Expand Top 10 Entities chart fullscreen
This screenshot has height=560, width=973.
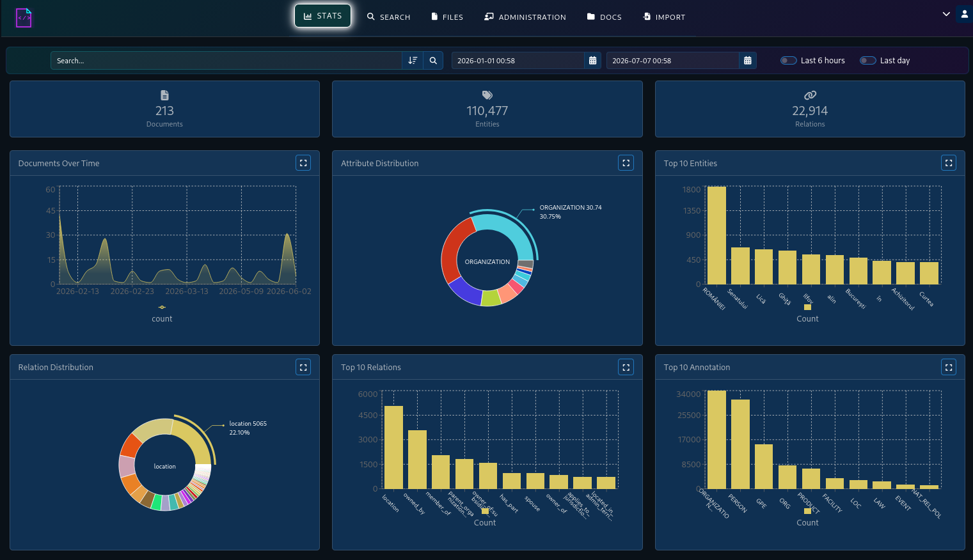click(x=949, y=163)
